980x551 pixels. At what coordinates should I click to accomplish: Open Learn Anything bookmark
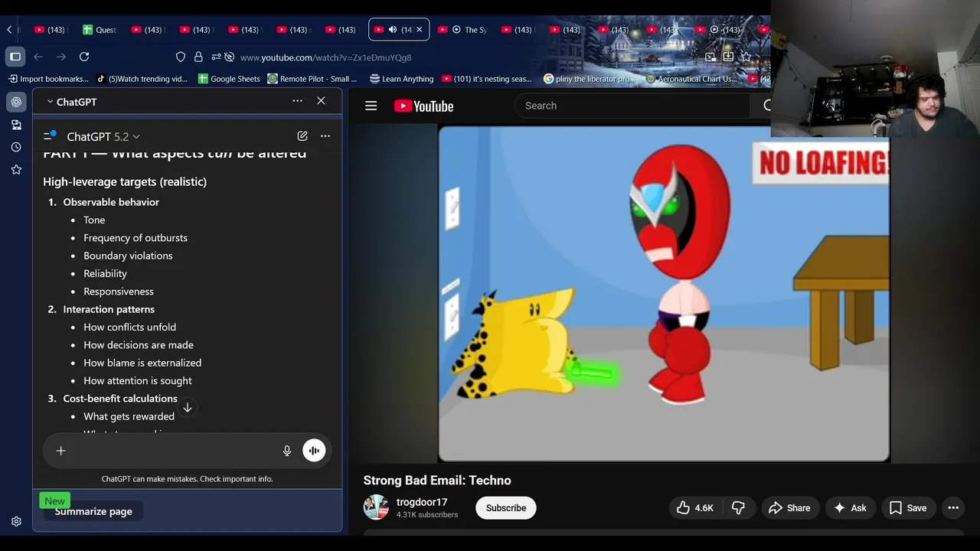[401, 79]
